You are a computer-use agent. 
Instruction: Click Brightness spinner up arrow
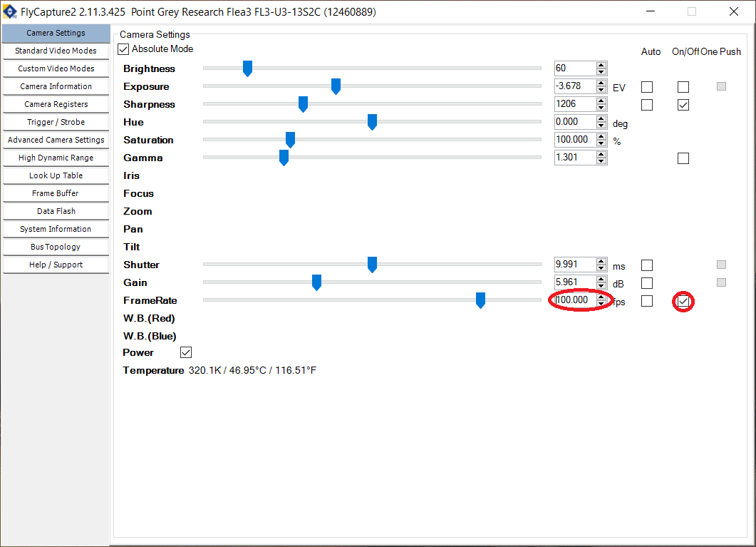[601, 65]
